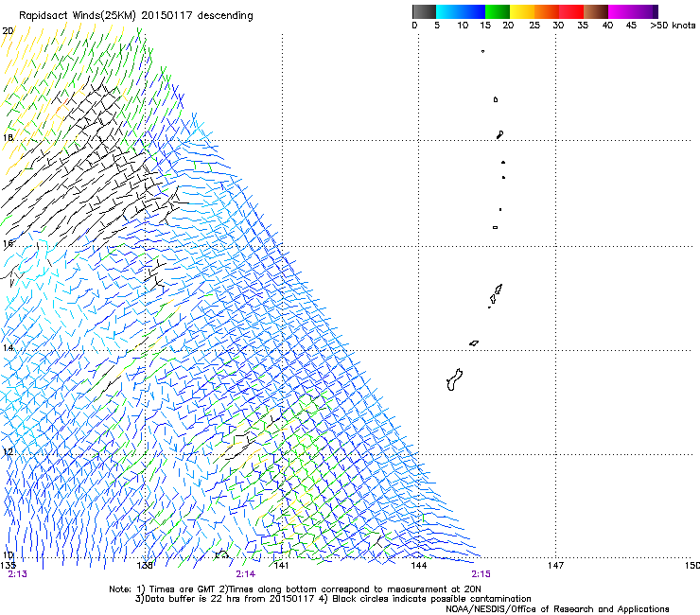Select the latitude label '18'
The height and width of the screenshot is (615, 700).
click(x=8, y=137)
